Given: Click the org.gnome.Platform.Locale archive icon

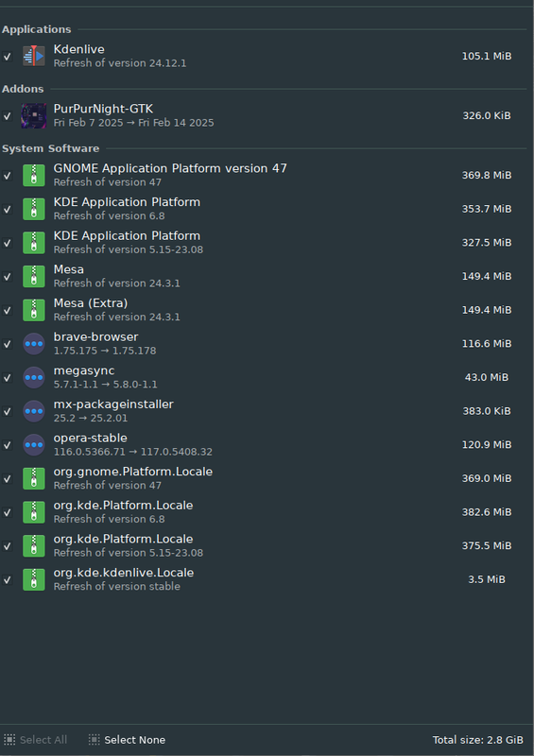Looking at the screenshot, I should [x=34, y=478].
